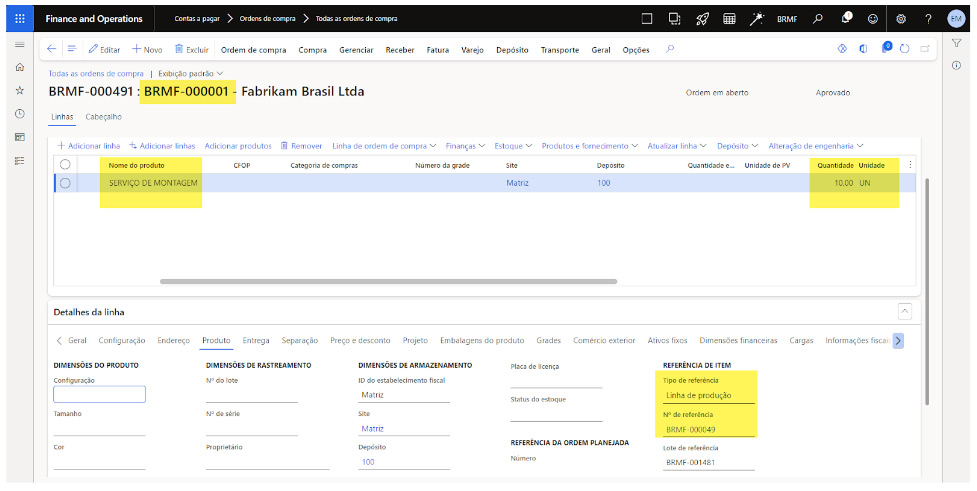Collapse the Detalhes da linha section
977x491 pixels.
click(905, 312)
